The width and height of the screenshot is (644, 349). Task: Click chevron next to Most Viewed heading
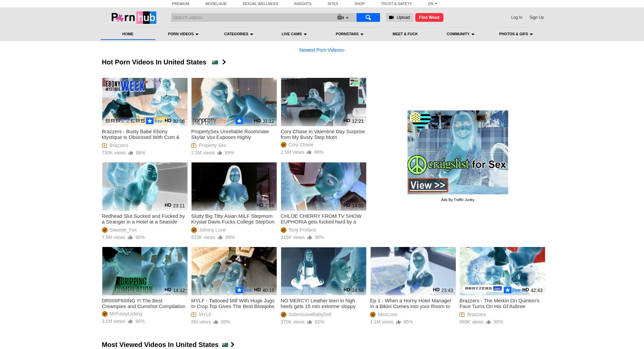pyautogui.click(x=232, y=345)
